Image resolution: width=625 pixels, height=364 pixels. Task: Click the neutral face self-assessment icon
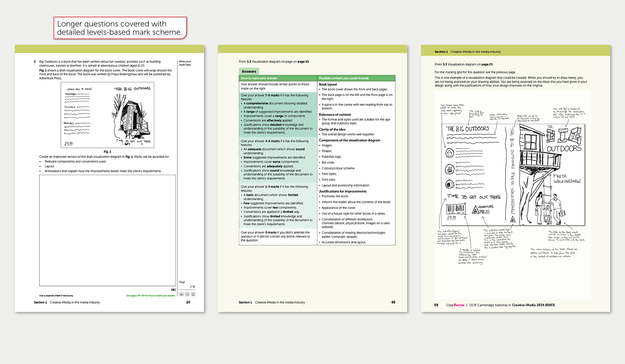pyautogui.click(x=187, y=294)
